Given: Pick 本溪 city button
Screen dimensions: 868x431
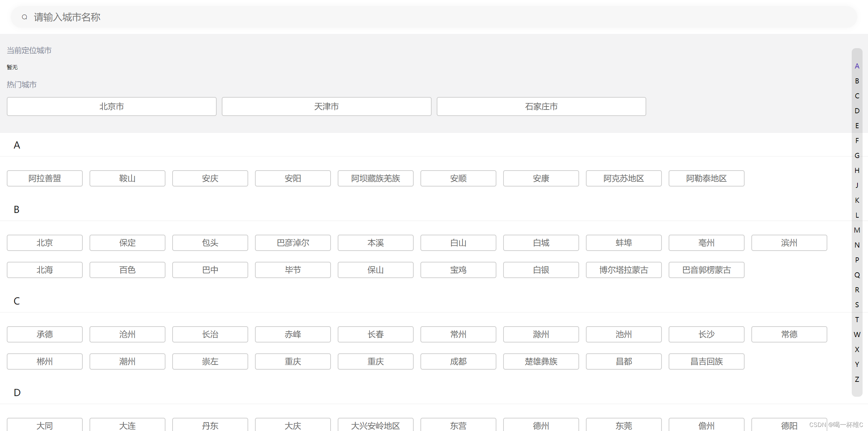Looking at the screenshot, I should pos(376,243).
